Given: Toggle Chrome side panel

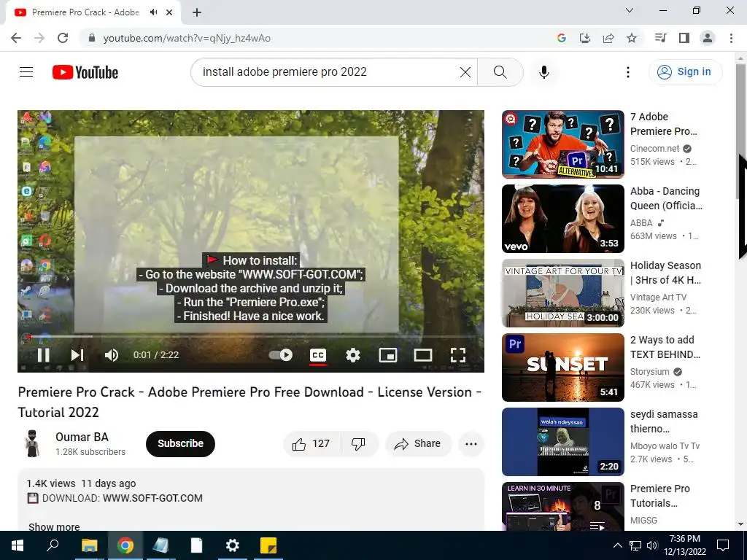Looking at the screenshot, I should tap(684, 38).
